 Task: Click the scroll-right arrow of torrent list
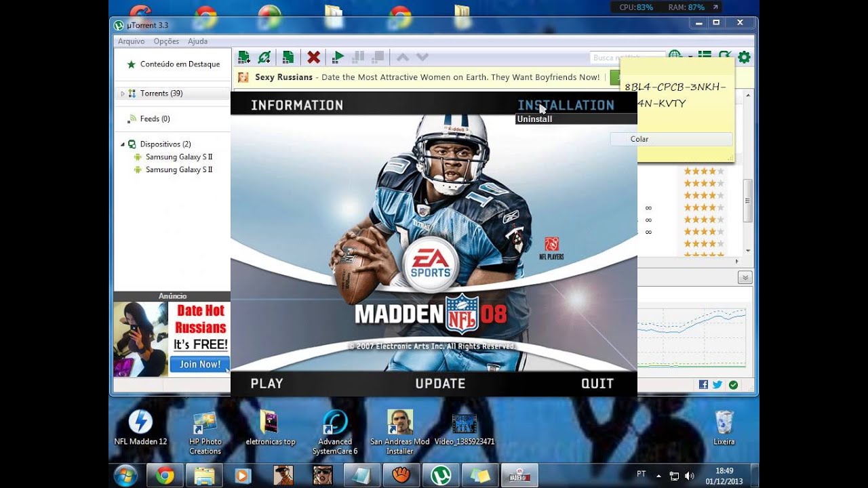point(737,261)
